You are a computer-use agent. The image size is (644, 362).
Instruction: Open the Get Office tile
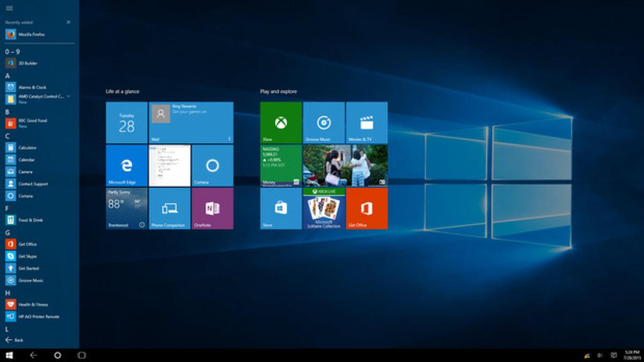point(367,209)
